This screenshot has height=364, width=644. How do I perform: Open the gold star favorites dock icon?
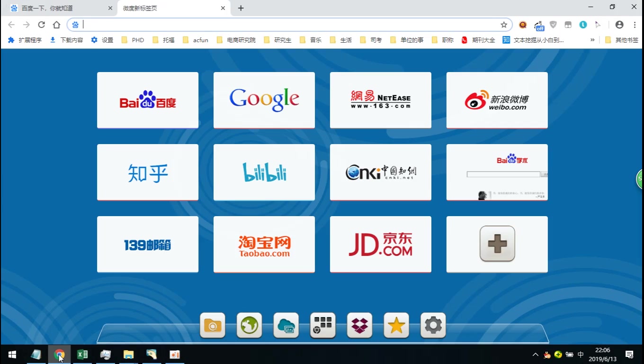[x=396, y=325]
